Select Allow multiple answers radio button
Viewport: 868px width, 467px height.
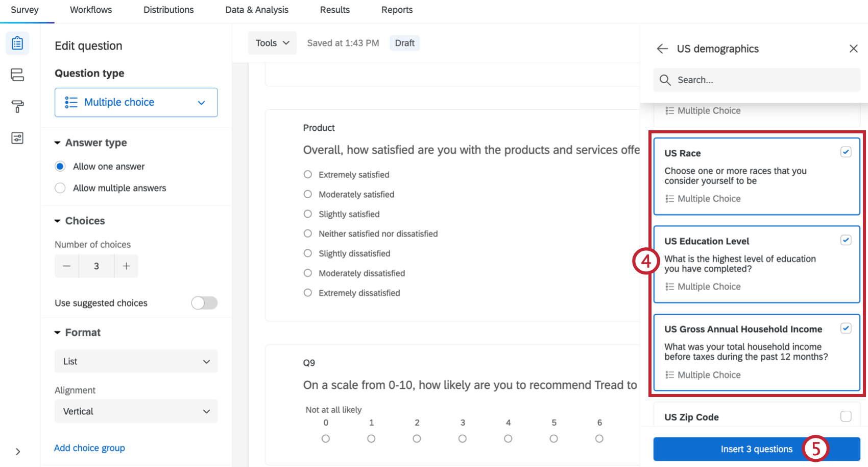(60, 188)
